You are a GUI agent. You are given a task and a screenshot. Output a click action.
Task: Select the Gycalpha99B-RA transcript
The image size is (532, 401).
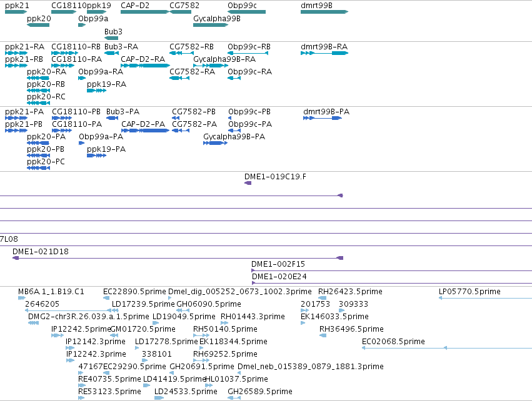pyautogui.click(x=211, y=66)
